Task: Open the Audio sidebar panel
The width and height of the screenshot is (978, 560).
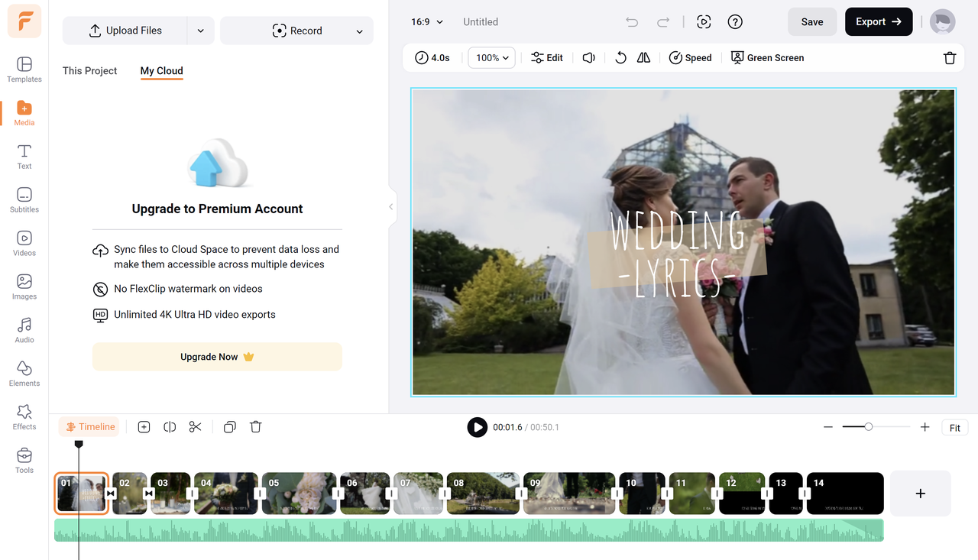Action: (x=24, y=331)
